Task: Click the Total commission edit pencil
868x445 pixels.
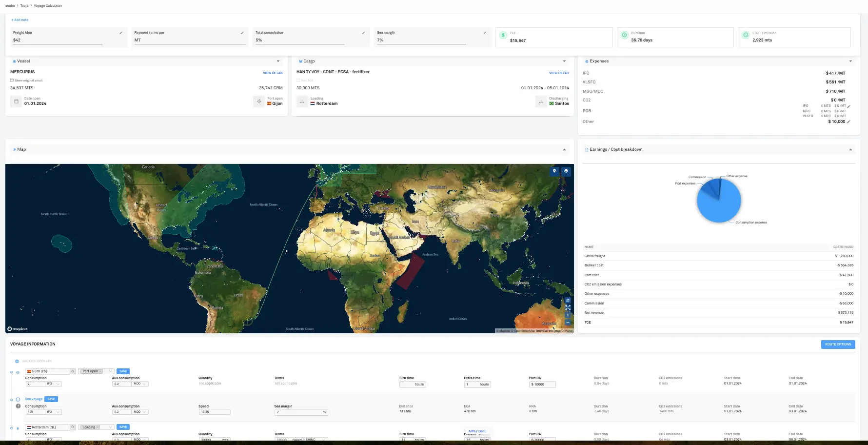Action: (363, 33)
